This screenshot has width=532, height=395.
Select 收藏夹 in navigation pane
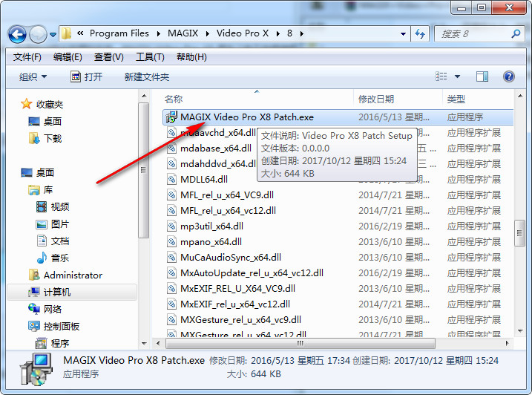point(50,105)
